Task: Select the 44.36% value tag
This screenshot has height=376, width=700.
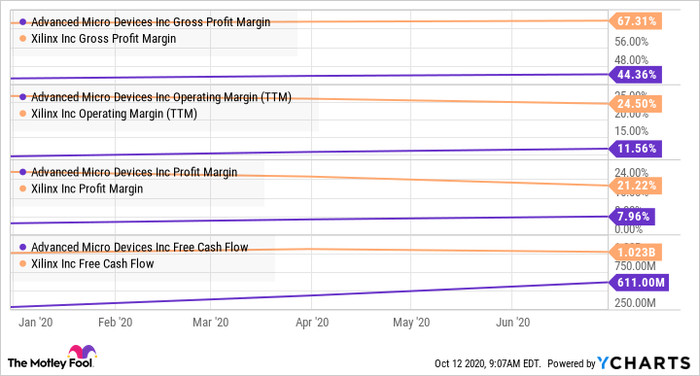Action: pyautogui.click(x=636, y=75)
